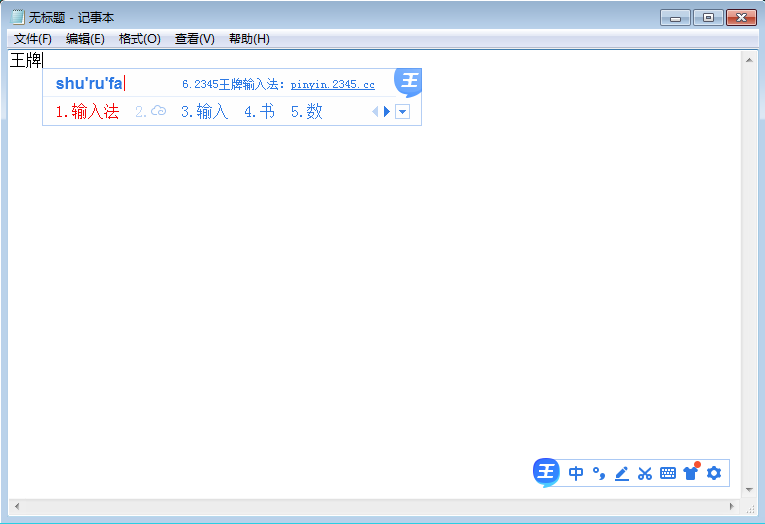This screenshot has height=524, width=765.
Task: Click the 王牌 logo on the IME status bar
Action: pos(546,472)
